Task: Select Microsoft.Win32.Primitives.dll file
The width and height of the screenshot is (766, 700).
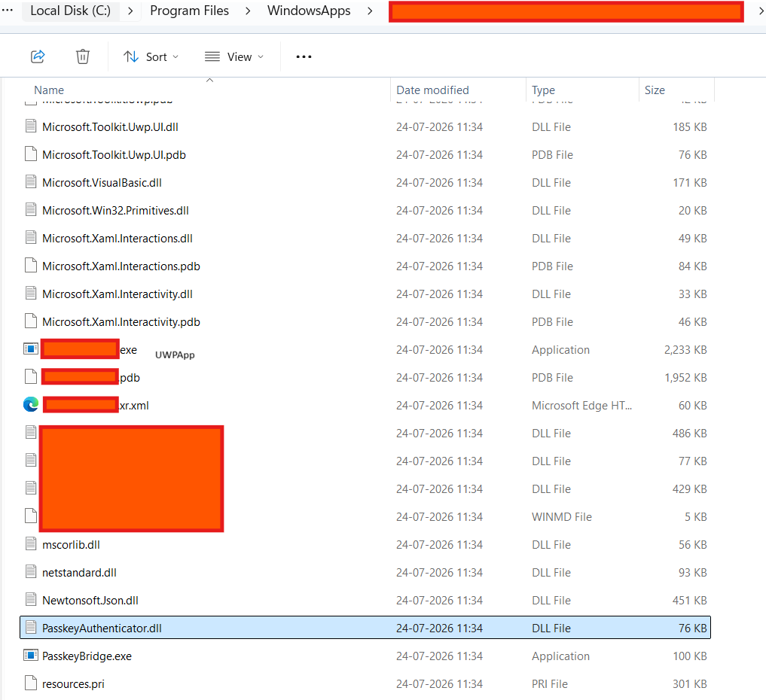Action: coord(365,211)
